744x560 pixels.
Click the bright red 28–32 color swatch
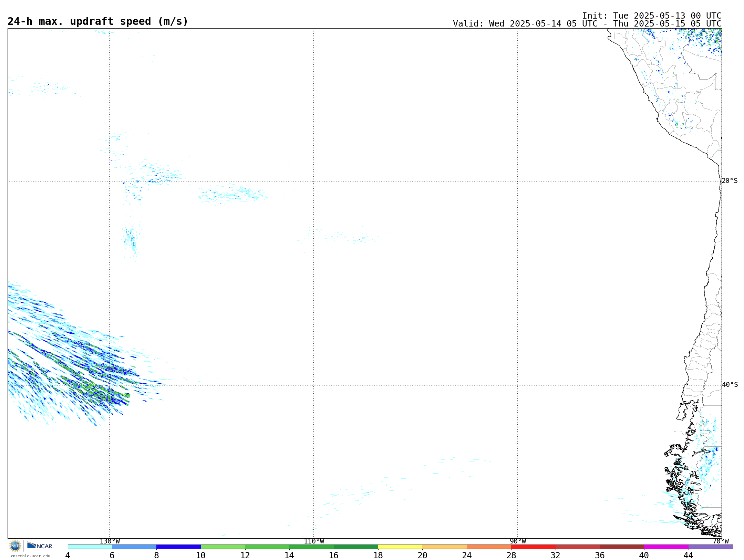(x=533, y=547)
